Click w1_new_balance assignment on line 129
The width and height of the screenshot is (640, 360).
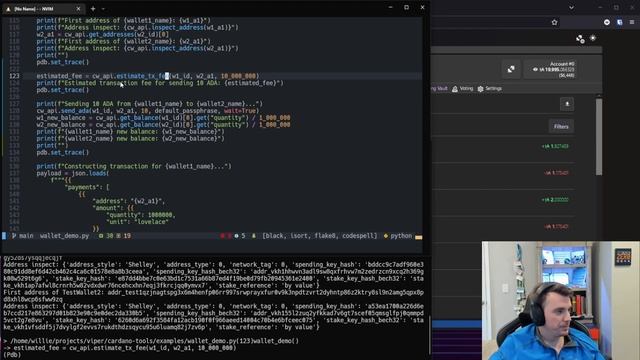[x=163, y=118]
